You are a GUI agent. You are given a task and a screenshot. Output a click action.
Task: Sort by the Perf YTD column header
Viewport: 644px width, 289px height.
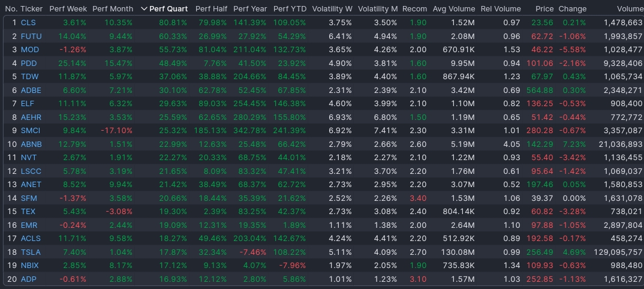[290, 8]
